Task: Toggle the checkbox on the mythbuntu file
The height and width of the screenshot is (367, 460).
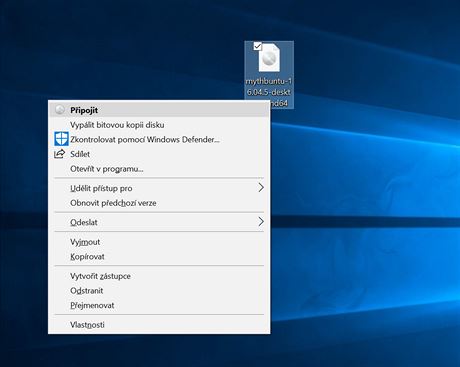Action: tap(257, 46)
